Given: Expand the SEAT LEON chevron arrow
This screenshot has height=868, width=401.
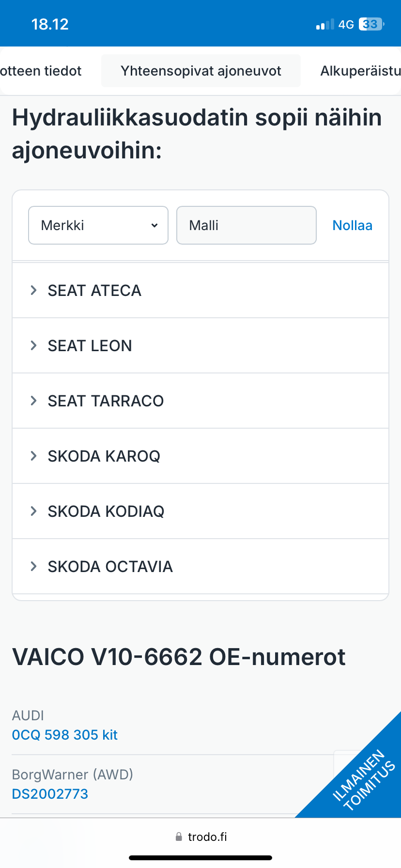Looking at the screenshot, I should coord(33,345).
